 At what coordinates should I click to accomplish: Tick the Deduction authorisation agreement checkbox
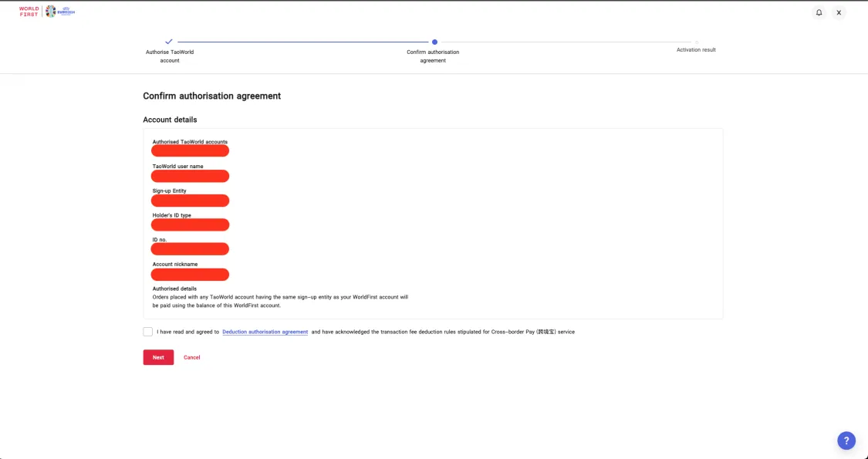(147, 332)
